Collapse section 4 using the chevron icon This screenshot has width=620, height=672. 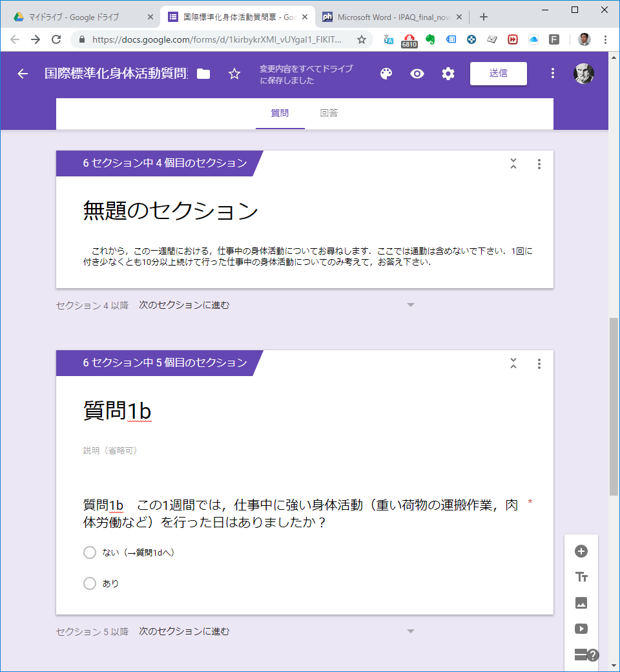[513, 164]
